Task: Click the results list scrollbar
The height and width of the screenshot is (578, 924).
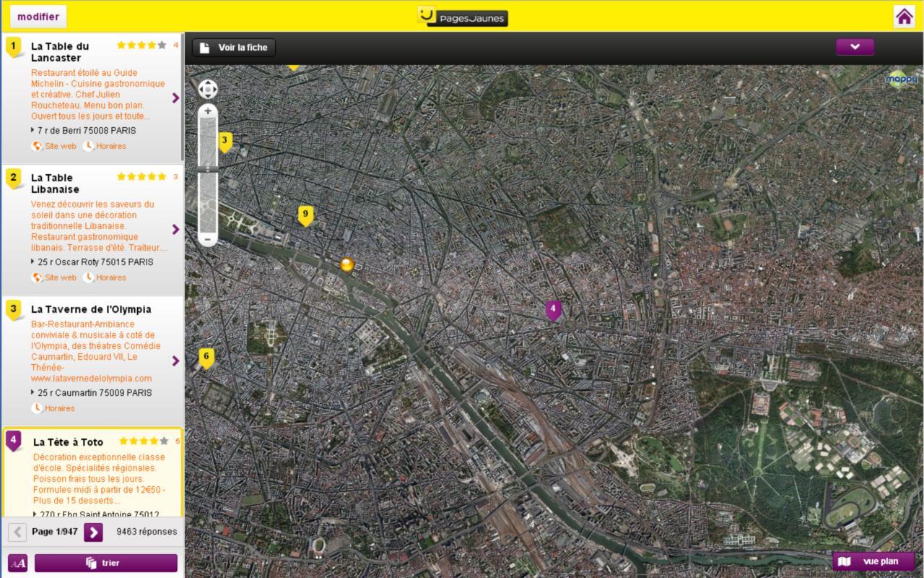Action: pyautogui.click(x=181, y=98)
